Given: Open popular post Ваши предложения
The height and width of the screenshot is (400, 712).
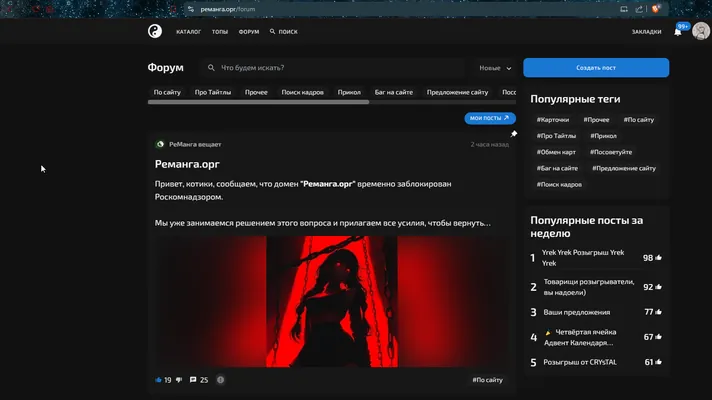Looking at the screenshot, I should pos(577,312).
